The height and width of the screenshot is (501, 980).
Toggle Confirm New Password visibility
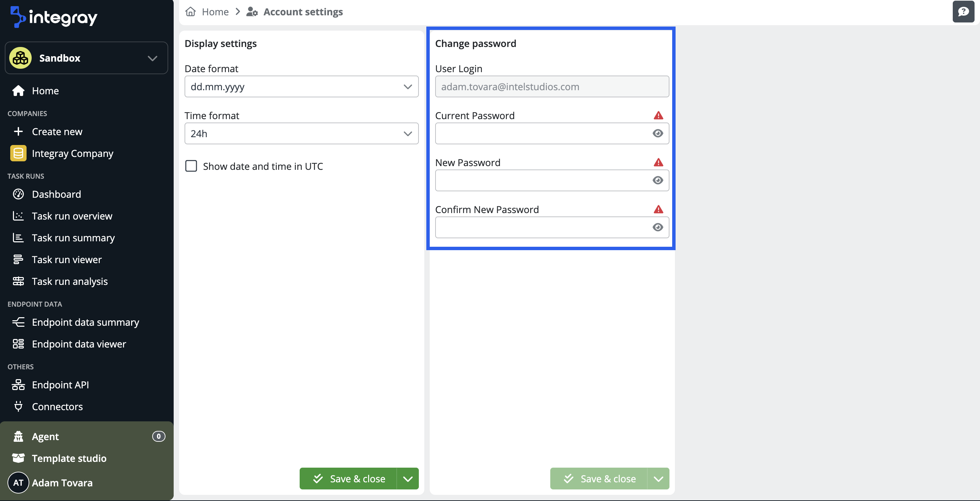click(x=658, y=227)
